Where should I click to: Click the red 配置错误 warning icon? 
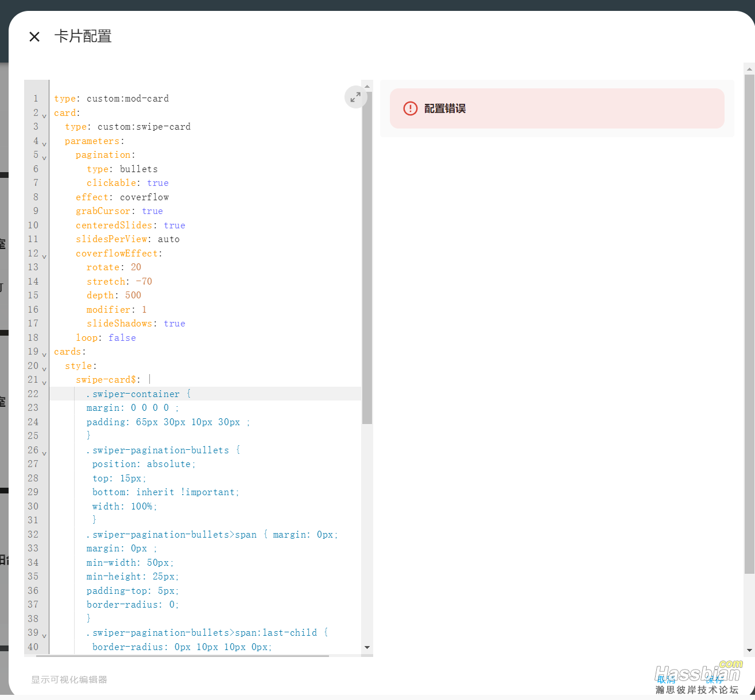[411, 108]
